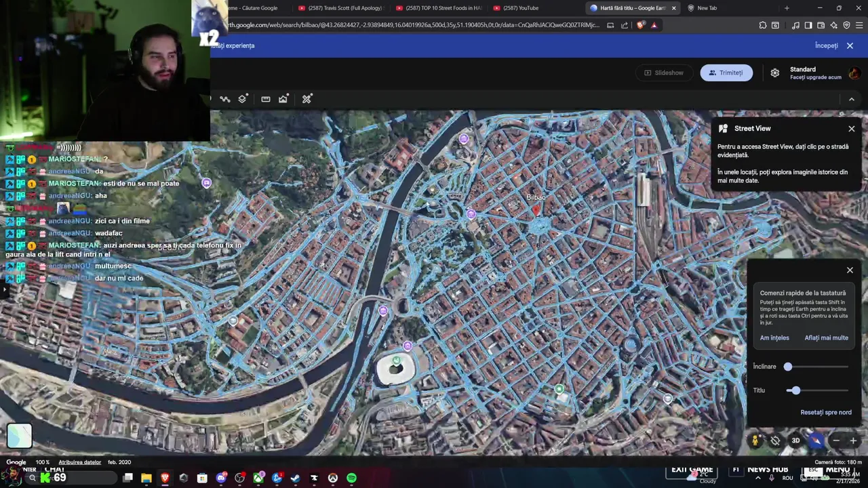Image resolution: width=868 pixels, height=488 pixels.
Task: Close the keyboard shortcuts tilt panel
Action: [x=850, y=270]
